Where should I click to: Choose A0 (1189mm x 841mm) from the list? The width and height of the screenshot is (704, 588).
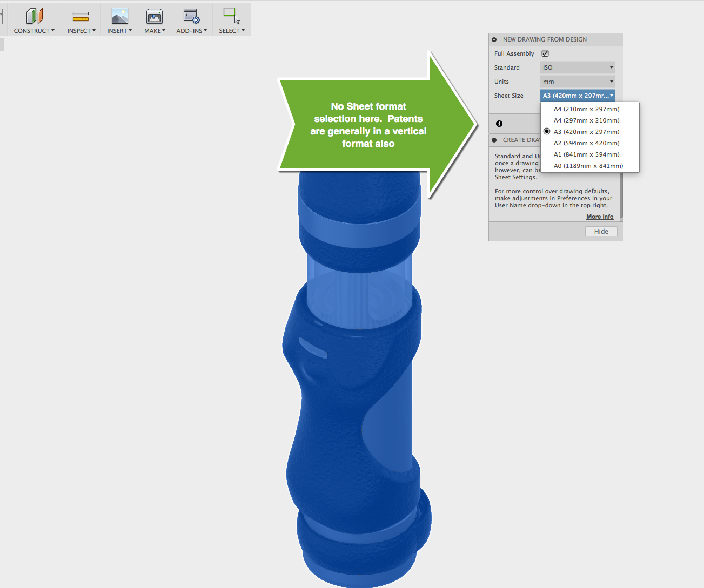click(587, 166)
